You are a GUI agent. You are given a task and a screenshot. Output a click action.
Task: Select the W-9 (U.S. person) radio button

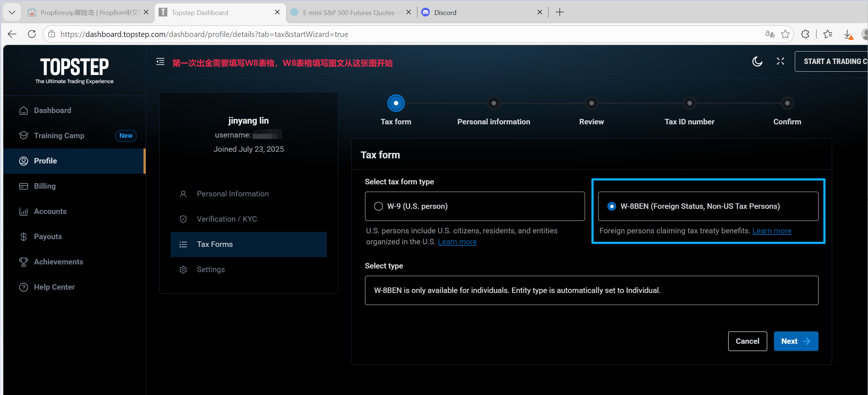pyautogui.click(x=379, y=206)
